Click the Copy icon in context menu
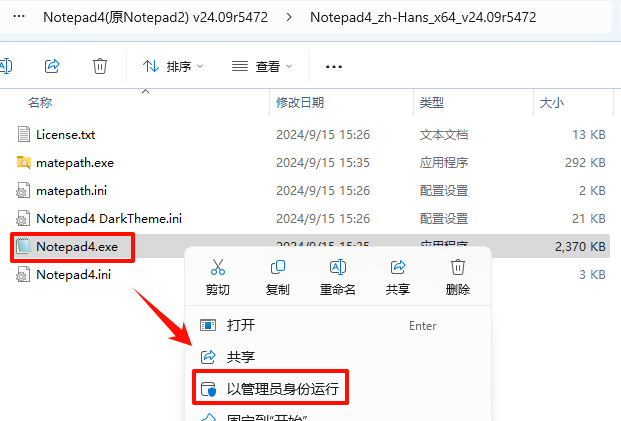621x421 pixels. coord(278,267)
